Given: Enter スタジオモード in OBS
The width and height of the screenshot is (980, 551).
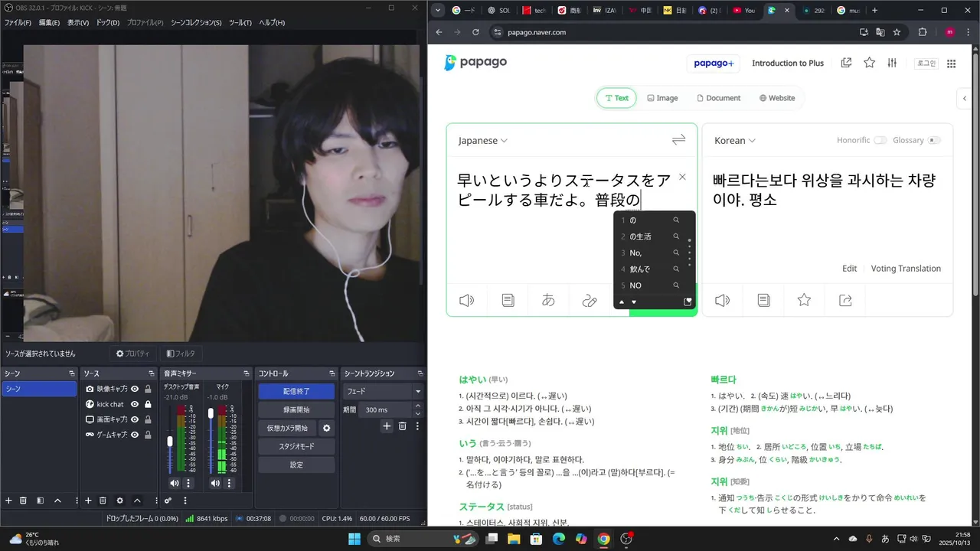Looking at the screenshot, I should 296,446.
